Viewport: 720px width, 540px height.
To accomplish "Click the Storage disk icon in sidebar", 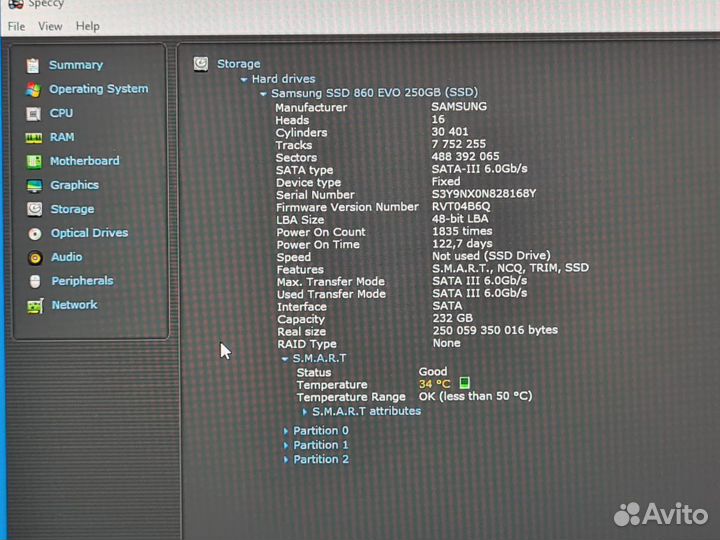I will [x=34, y=209].
